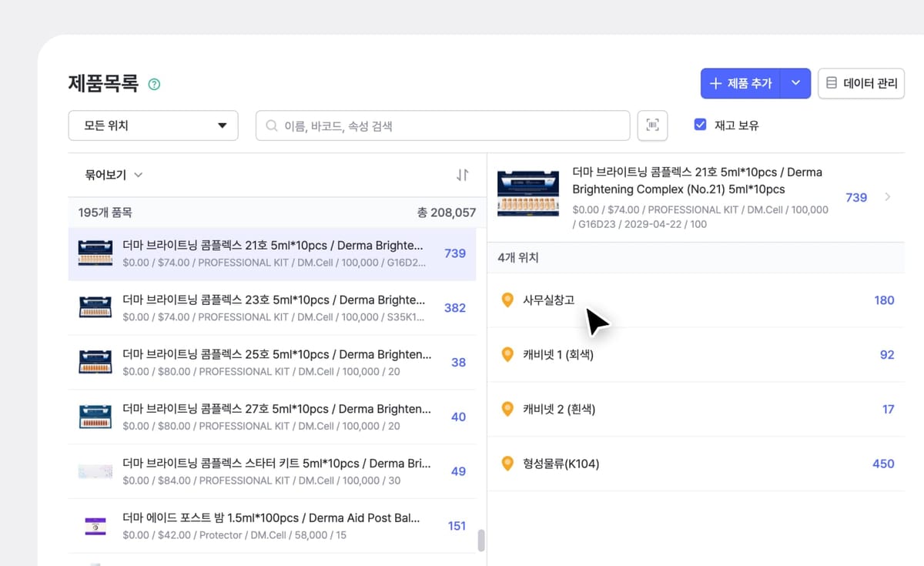Select 더마 브라이트닝 콤플렉스 스타터 키트 row

tap(273, 471)
